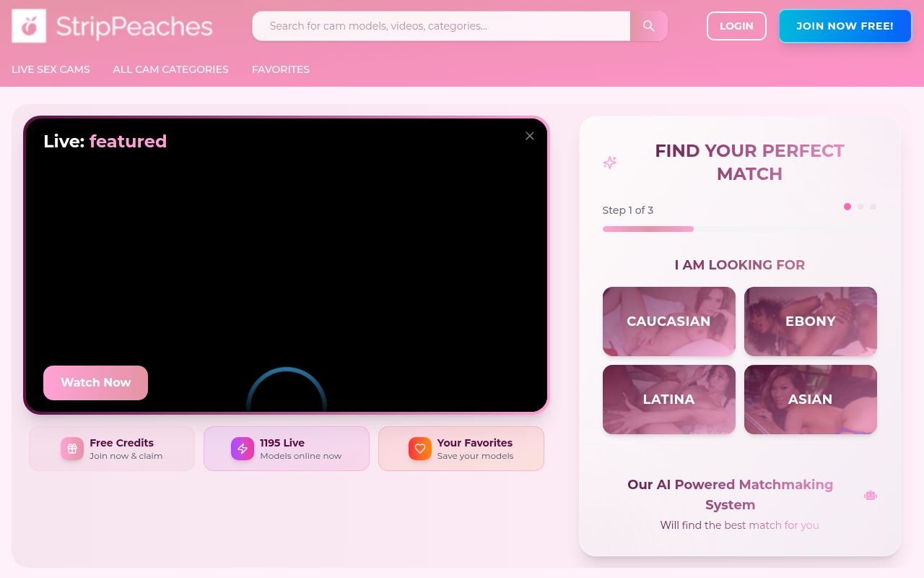Go to the FAVORITES tab
The height and width of the screenshot is (578, 924).
tap(281, 69)
